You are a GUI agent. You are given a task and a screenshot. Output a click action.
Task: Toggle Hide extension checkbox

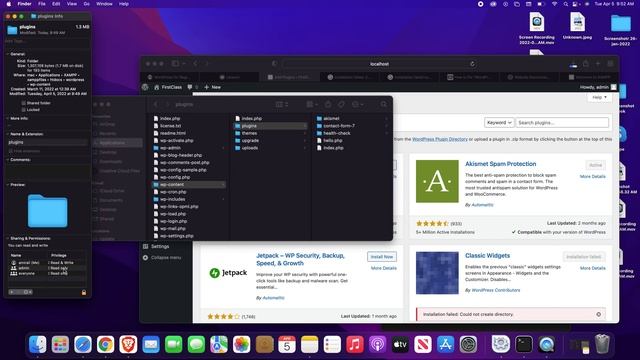click(11, 151)
